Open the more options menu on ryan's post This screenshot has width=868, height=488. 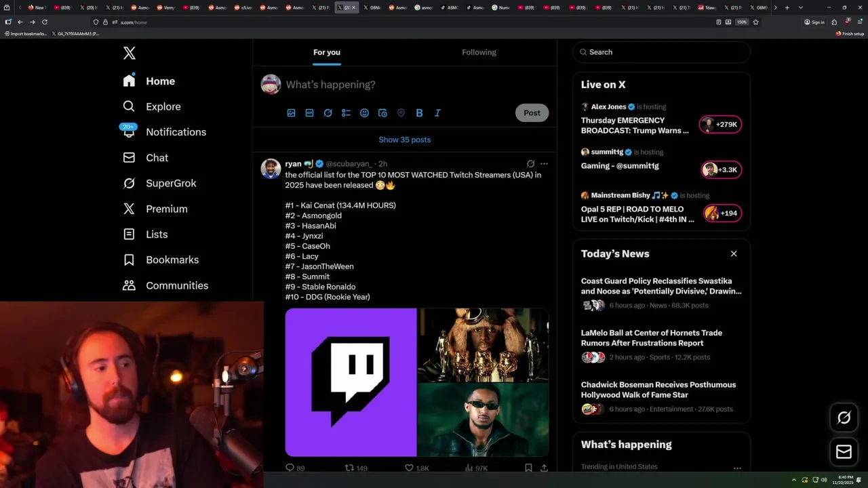point(544,164)
